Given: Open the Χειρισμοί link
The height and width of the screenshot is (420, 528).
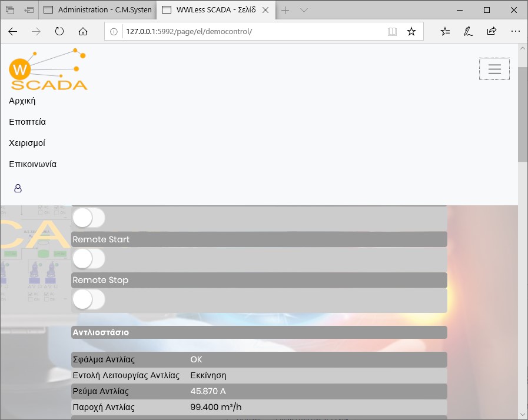Looking at the screenshot, I should [27, 143].
